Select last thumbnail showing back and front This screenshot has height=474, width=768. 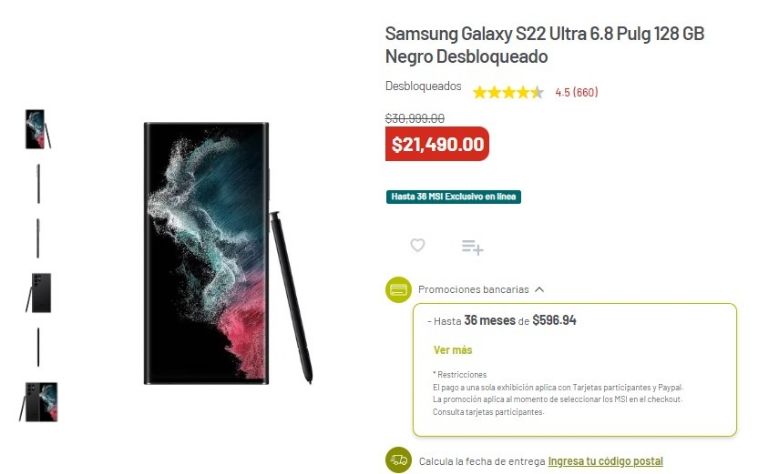coord(38,402)
